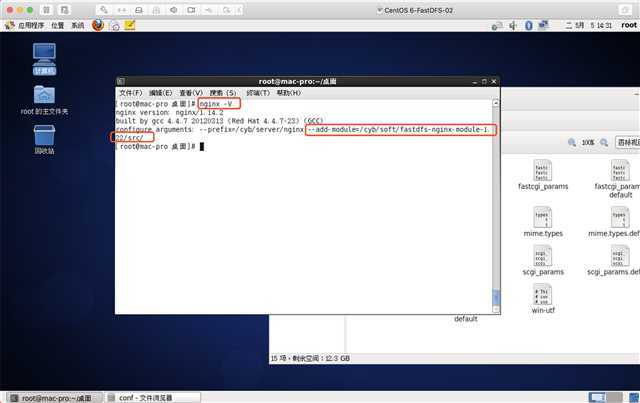Image resolution: width=640 pixels, height=403 pixels.
Task: Click the mail launcher icon beside Firefox
Action: (x=115, y=25)
